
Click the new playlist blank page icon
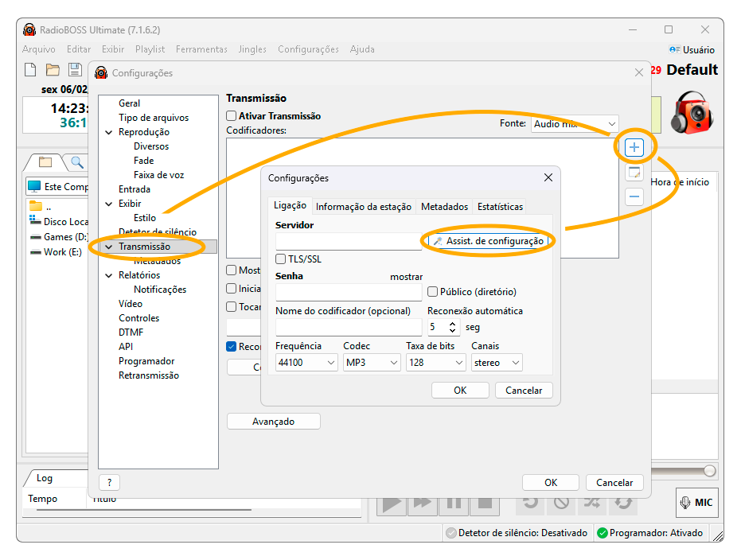tap(30, 70)
